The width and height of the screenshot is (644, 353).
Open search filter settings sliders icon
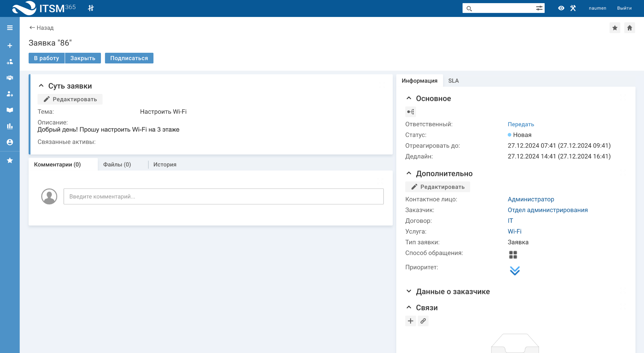tap(539, 8)
